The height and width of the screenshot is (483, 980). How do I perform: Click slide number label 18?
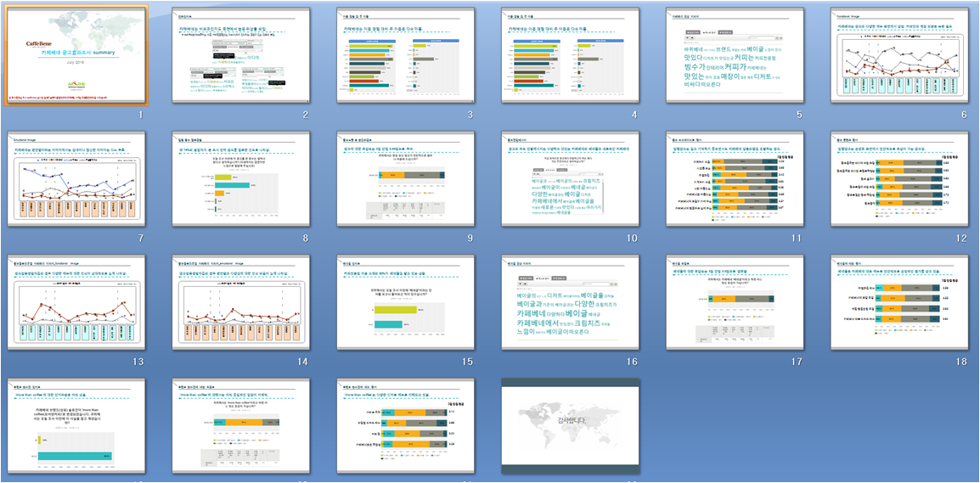pyautogui.click(x=961, y=362)
